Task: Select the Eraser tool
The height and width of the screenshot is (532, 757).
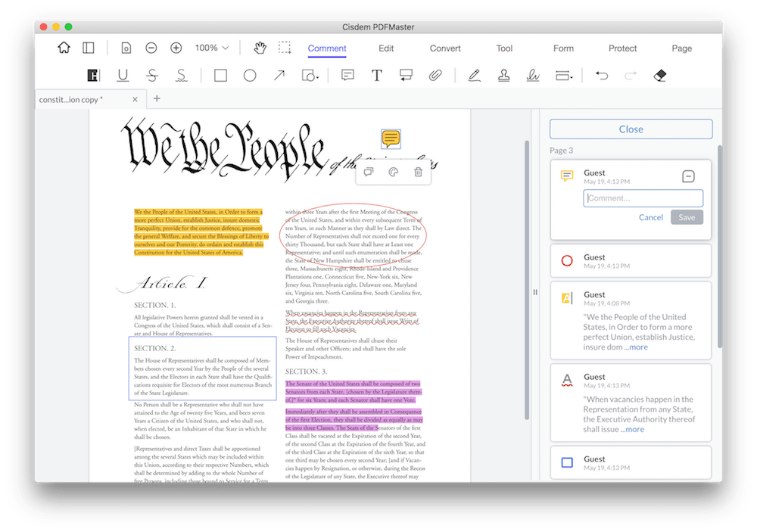Action: [660, 76]
